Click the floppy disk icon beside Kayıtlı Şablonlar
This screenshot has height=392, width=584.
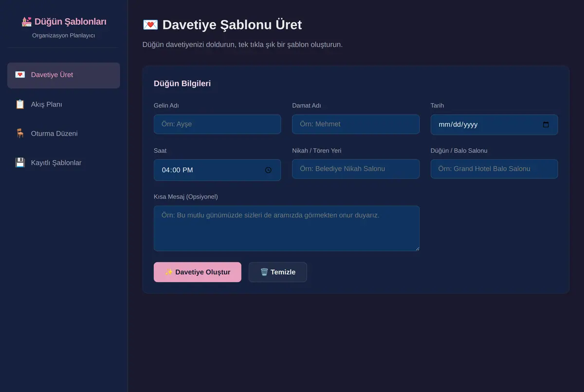tap(20, 162)
